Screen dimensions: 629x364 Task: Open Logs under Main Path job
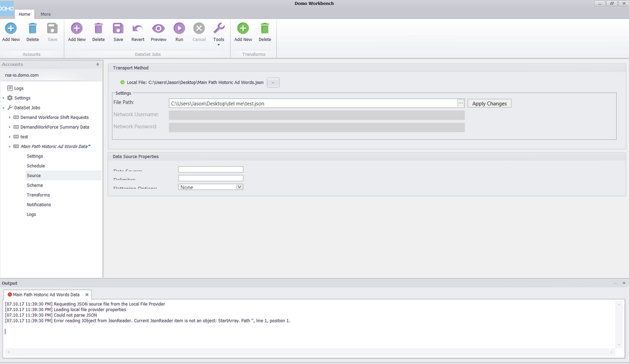coord(32,215)
